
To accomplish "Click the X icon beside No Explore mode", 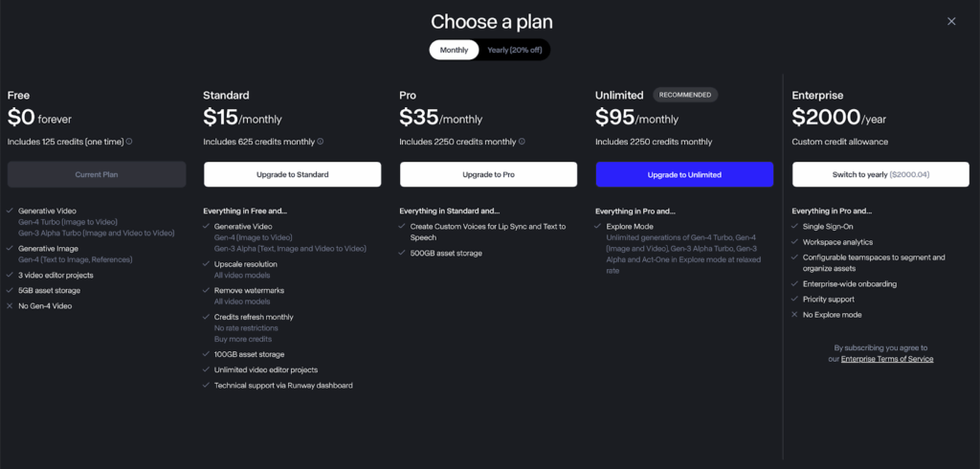I will [794, 315].
